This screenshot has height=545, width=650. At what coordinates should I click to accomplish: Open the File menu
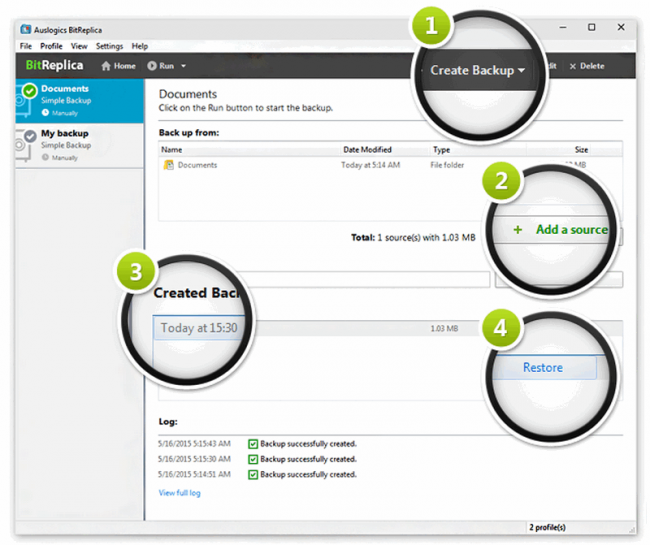coord(26,46)
